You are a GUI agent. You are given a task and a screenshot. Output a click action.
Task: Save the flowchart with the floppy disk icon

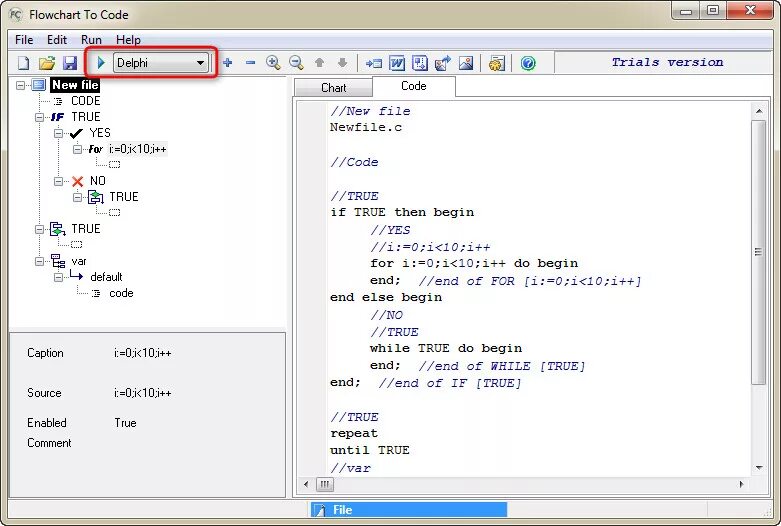(x=70, y=63)
